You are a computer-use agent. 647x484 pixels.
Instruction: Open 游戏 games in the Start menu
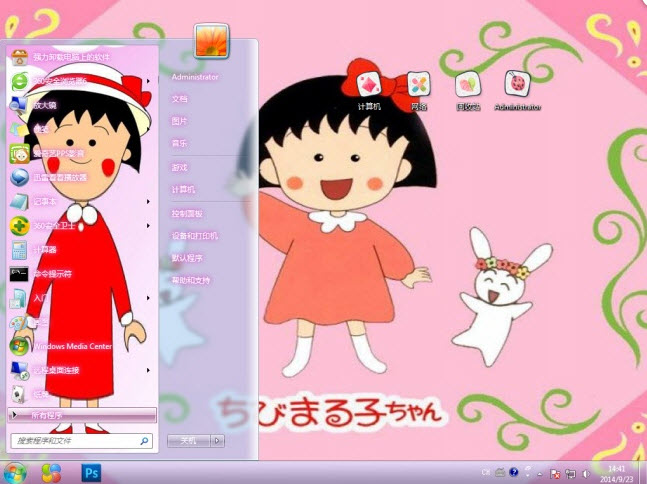tap(179, 168)
